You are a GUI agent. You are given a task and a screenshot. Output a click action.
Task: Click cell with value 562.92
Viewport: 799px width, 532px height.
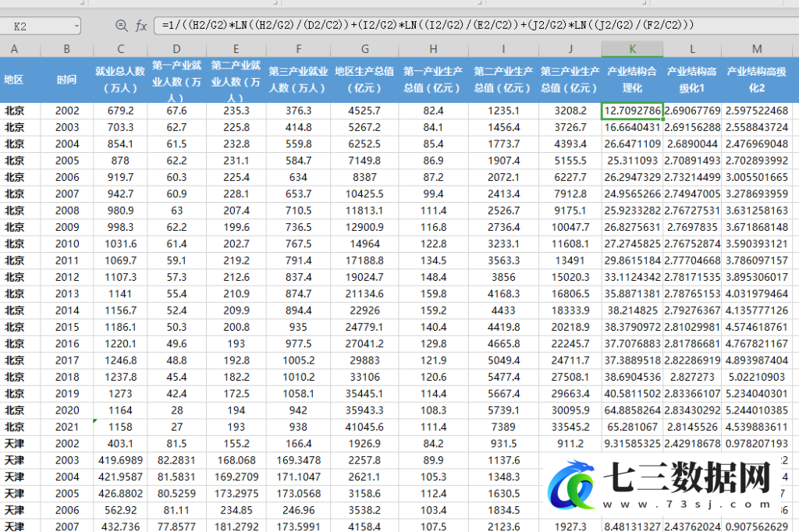pos(120,510)
